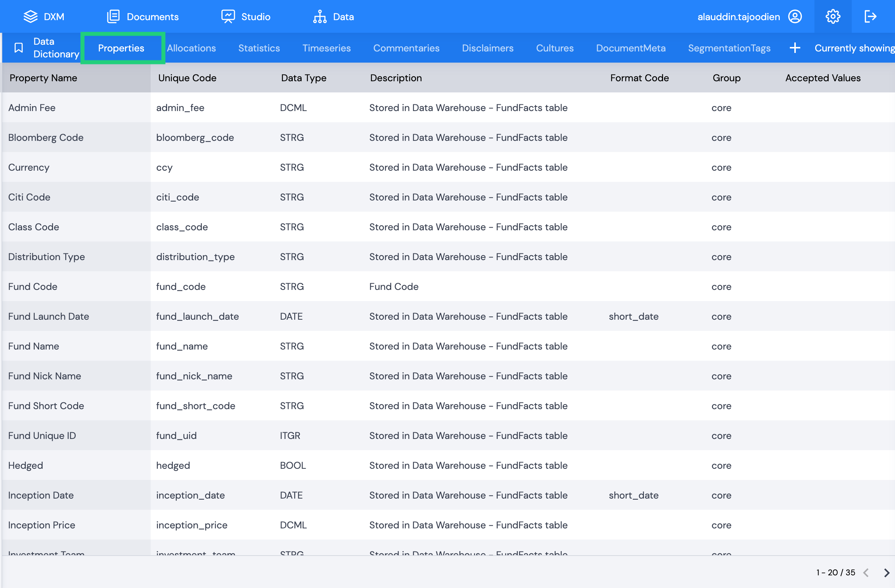Click the fund_uid unique code cell
This screenshot has height=588, width=895.
coord(176,436)
